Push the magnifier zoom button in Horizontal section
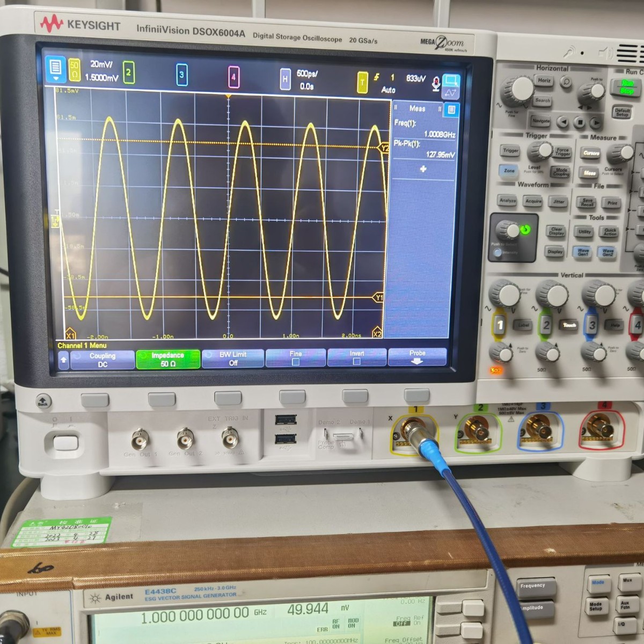The height and width of the screenshot is (644, 644). coord(566,82)
